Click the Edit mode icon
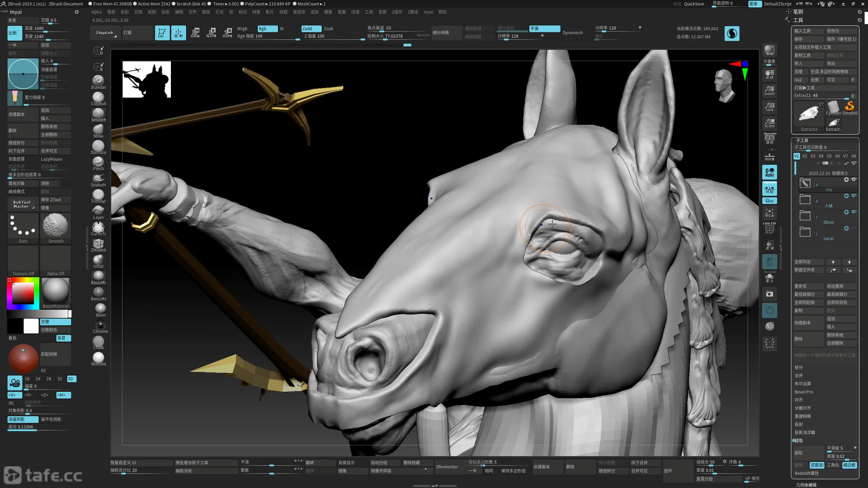This screenshot has height=488, width=868. coord(162,33)
